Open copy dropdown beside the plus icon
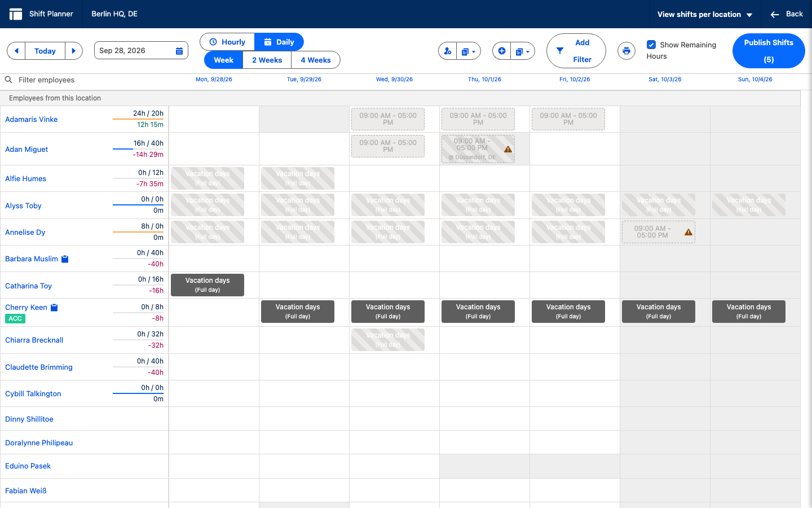812x508 pixels. [523, 51]
